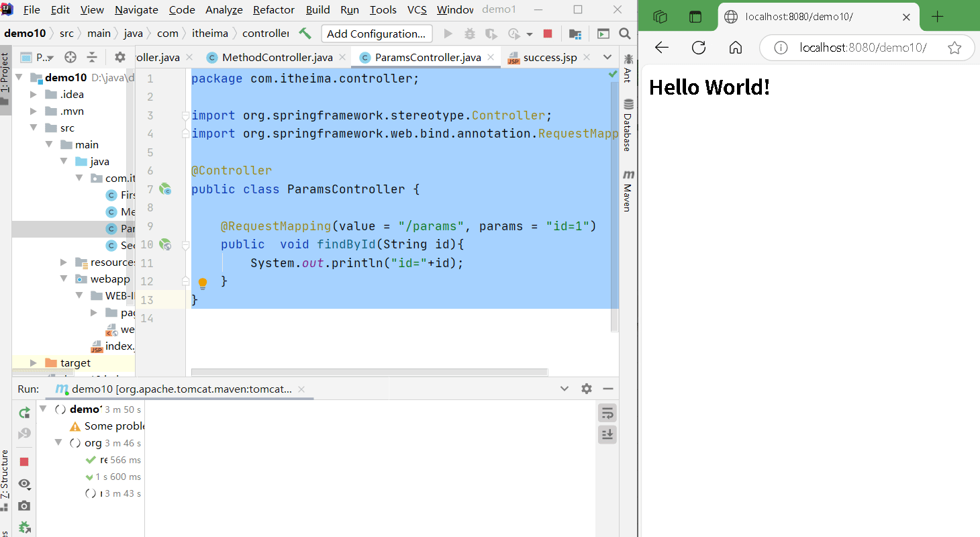The width and height of the screenshot is (980, 537).
Task: Click the camera dump threads icon
Action: click(24, 505)
